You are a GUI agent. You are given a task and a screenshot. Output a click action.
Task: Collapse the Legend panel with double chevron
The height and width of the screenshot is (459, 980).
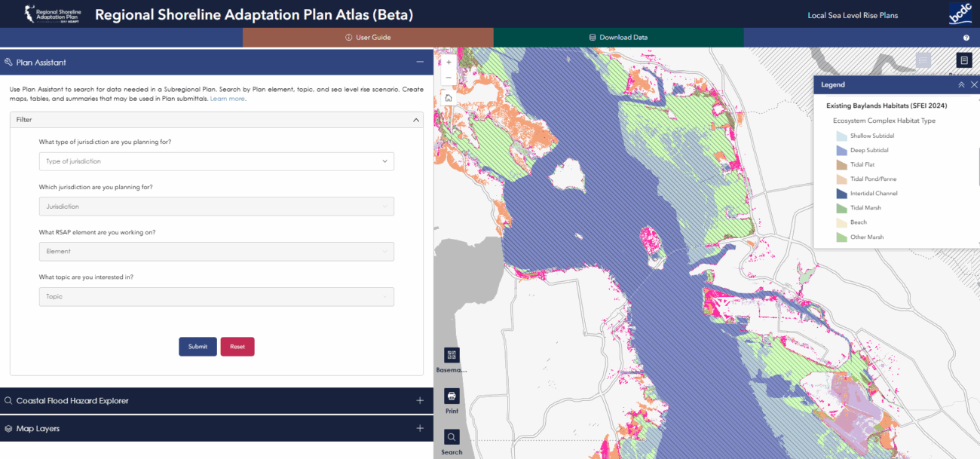[x=961, y=85]
